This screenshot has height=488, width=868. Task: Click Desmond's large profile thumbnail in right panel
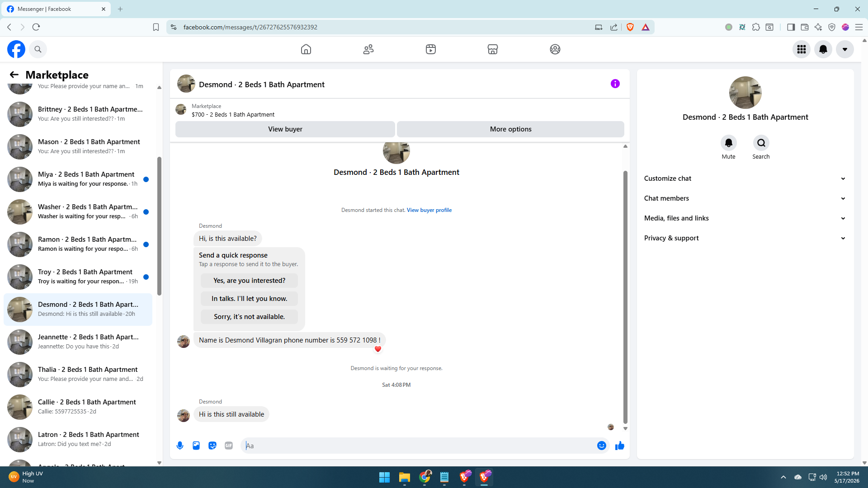pos(745,93)
